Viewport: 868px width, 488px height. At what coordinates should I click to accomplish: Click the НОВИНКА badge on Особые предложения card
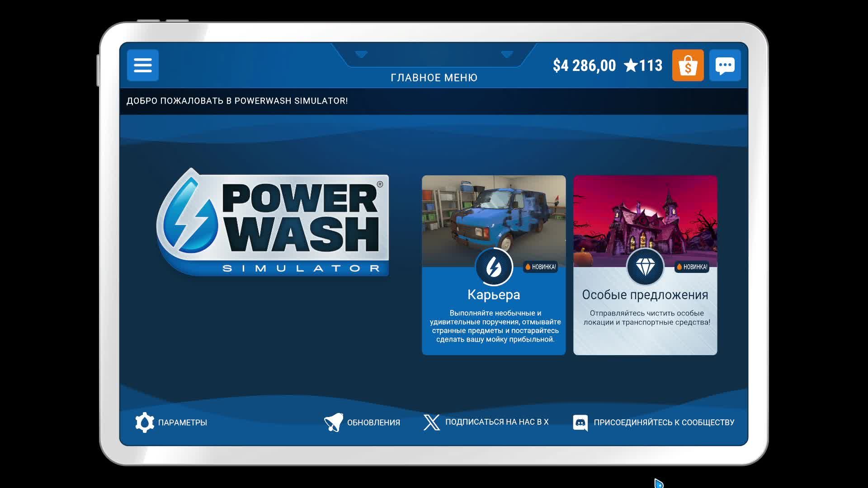click(692, 267)
